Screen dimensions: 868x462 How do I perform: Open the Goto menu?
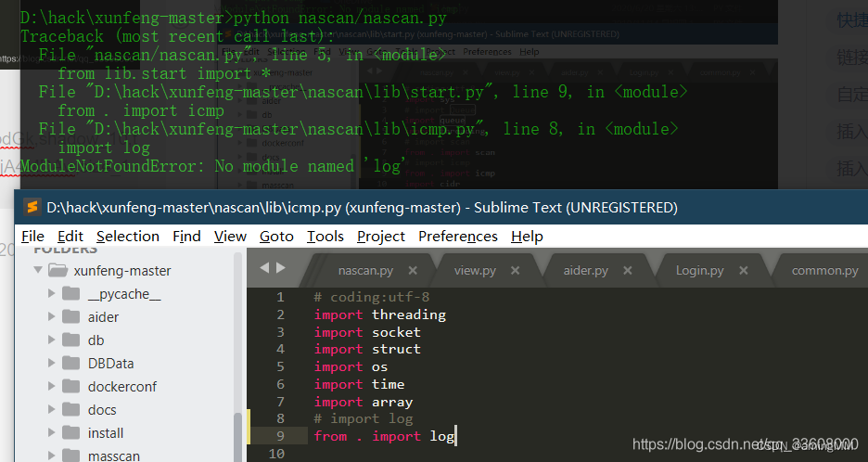click(x=276, y=237)
